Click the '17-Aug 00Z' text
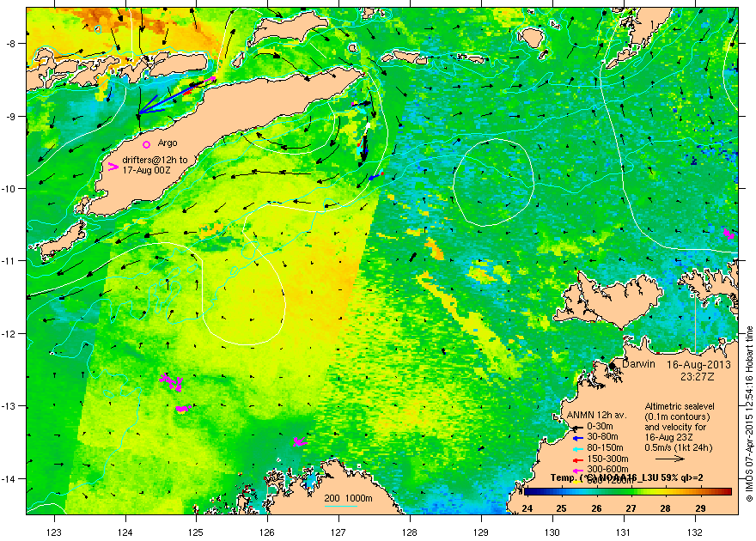The height and width of the screenshot is (541, 756). click(x=147, y=171)
